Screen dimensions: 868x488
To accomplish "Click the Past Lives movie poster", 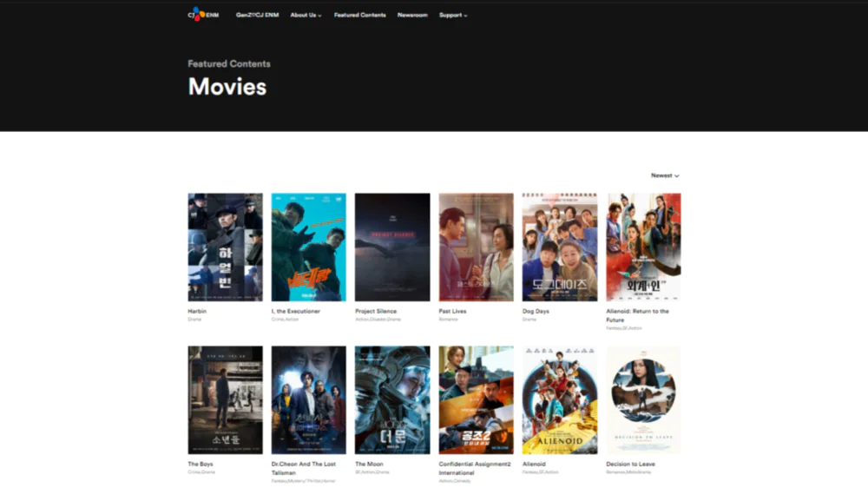I will [x=476, y=247].
